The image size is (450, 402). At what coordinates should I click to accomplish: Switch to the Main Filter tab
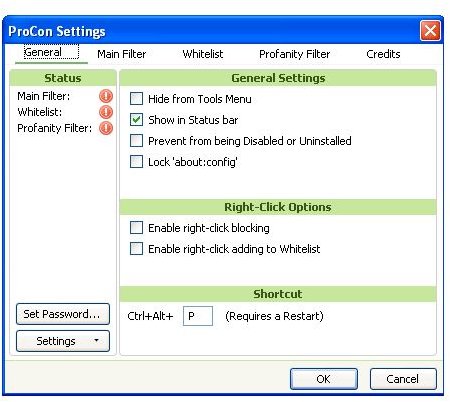pos(122,54)
